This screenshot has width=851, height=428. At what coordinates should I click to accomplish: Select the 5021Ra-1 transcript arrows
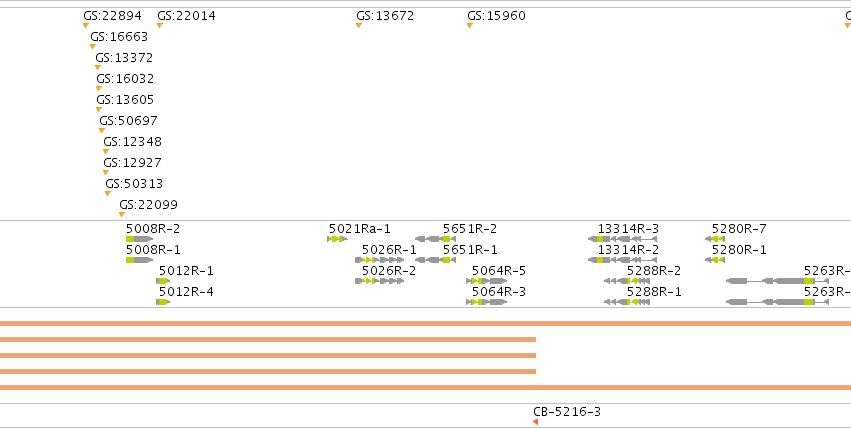337,239
